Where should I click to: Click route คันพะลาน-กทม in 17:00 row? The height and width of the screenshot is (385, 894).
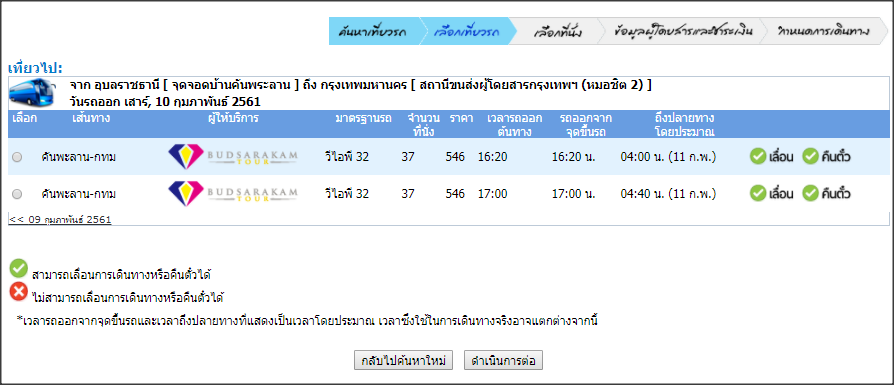79,194
